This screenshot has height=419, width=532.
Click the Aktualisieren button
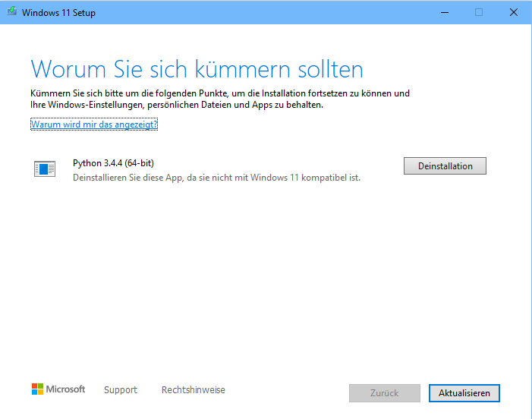tap(464, 393)
